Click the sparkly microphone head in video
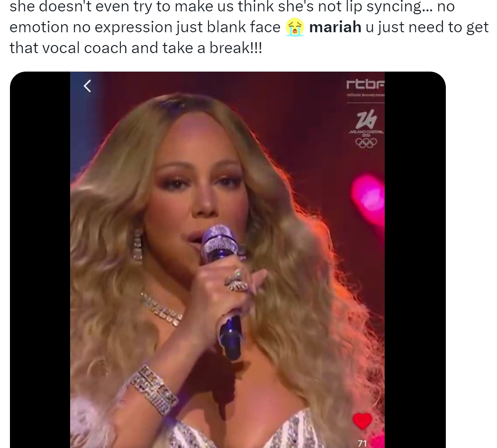The height and width of the screenshot is (448, 497). [x=218, y=240]
